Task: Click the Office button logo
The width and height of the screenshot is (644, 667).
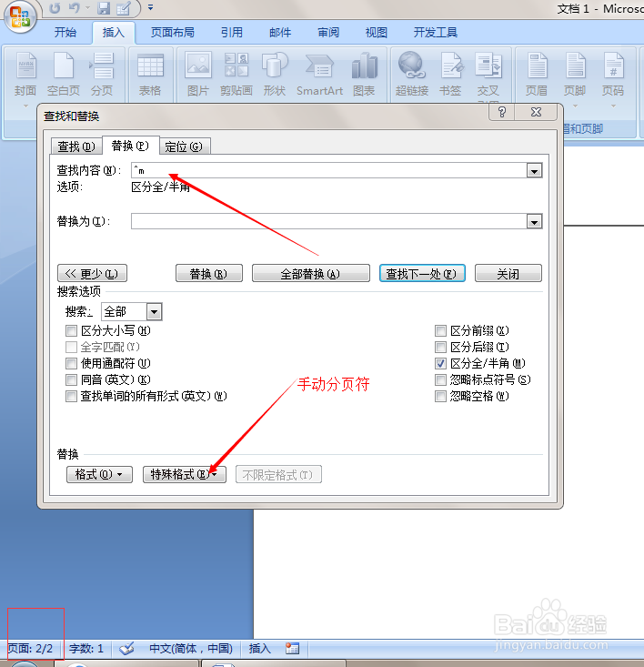Action: (19, 16)
